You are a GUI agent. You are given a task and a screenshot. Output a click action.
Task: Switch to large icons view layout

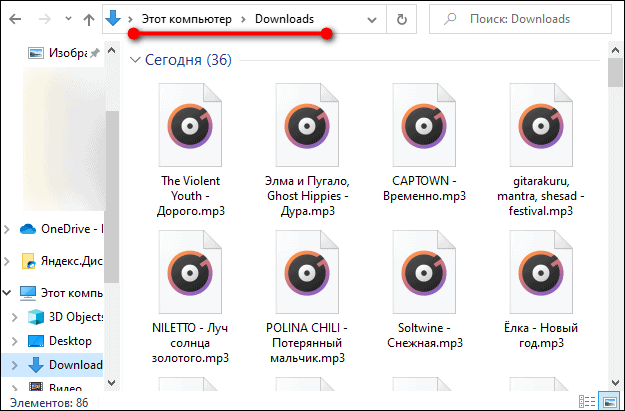click(x=610, y=402)
